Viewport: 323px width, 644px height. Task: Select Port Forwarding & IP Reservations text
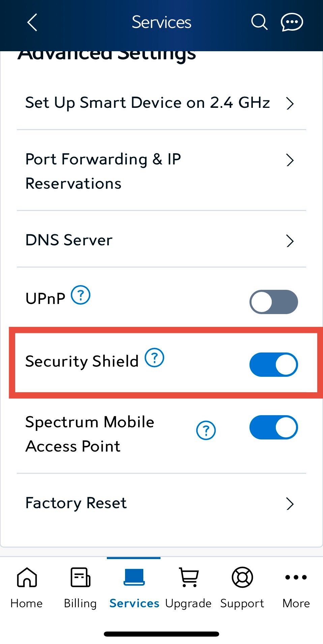coord(103,171)
